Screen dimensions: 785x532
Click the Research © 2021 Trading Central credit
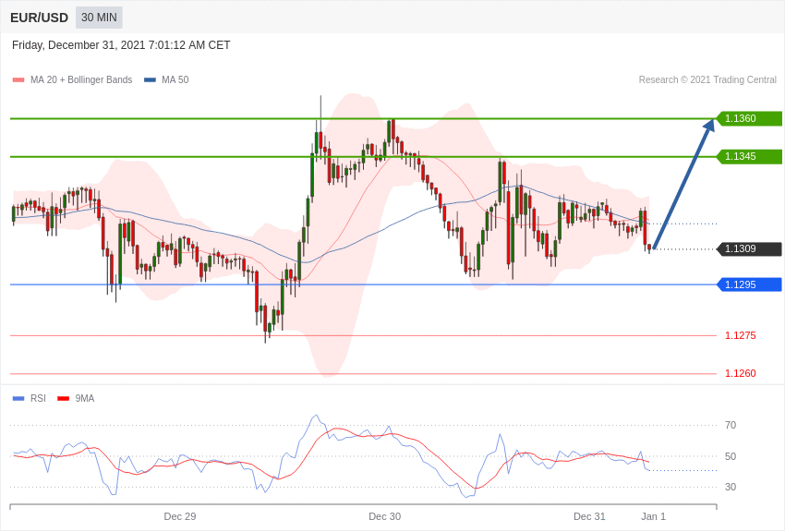707,79
